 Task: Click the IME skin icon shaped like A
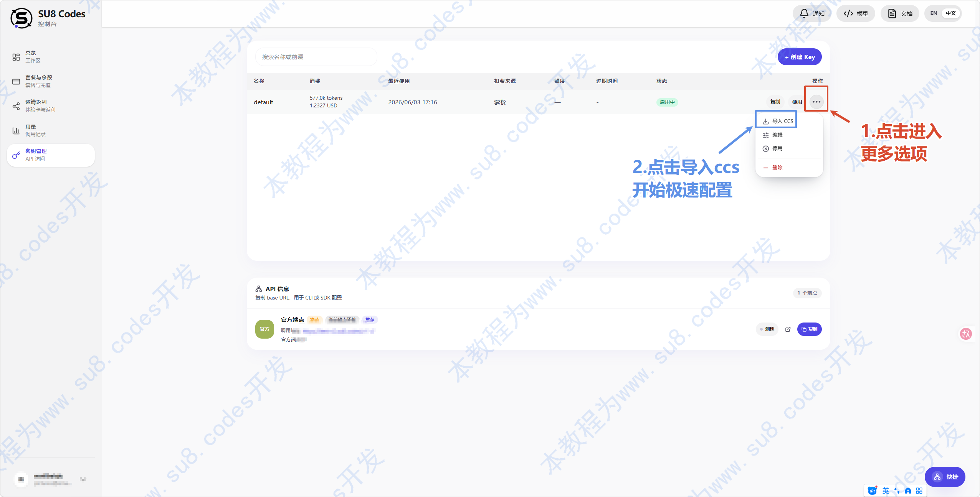(908, 490)
